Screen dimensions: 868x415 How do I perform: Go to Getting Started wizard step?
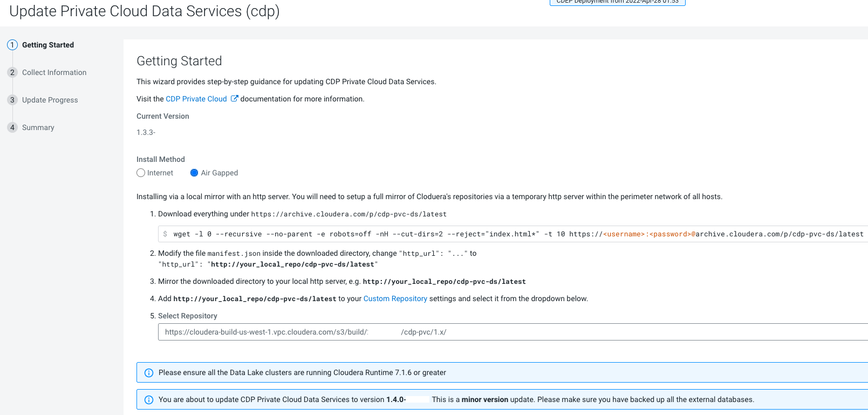[x=48, y=45]
